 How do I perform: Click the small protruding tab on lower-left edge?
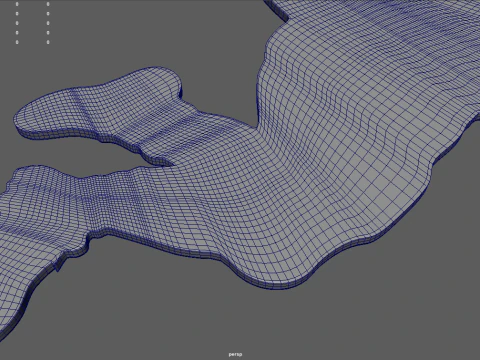(59, 265)
